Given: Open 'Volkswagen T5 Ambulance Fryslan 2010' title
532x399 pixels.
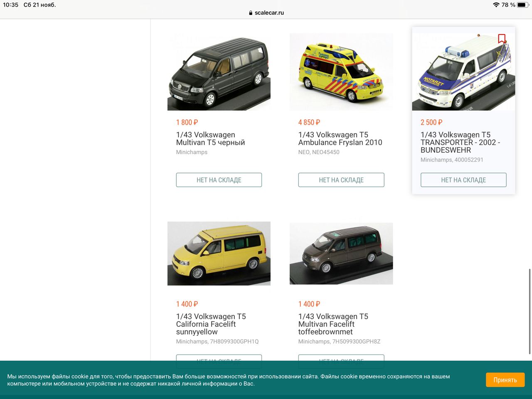Looking at the screenshot, I should coord(340,138).
